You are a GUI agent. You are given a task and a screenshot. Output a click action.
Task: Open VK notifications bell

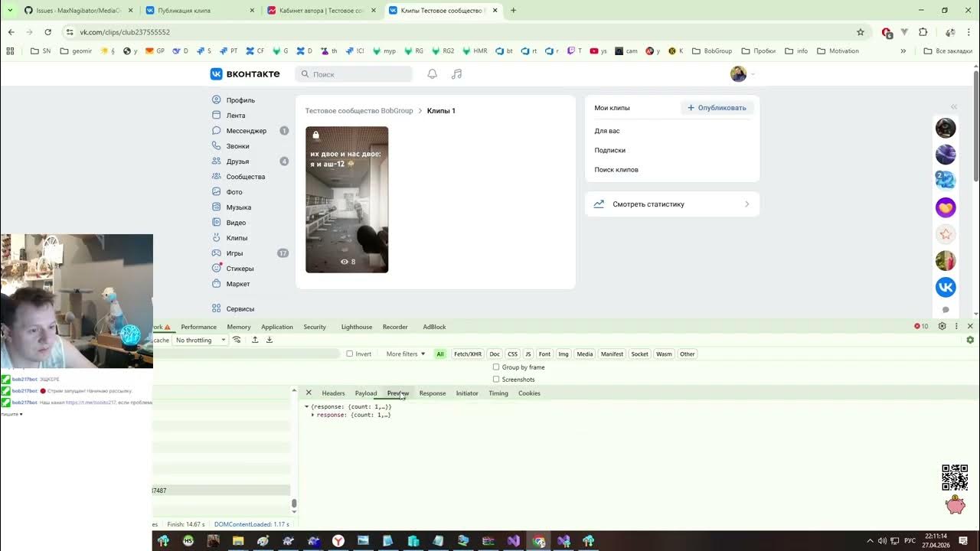coord(432,74)
